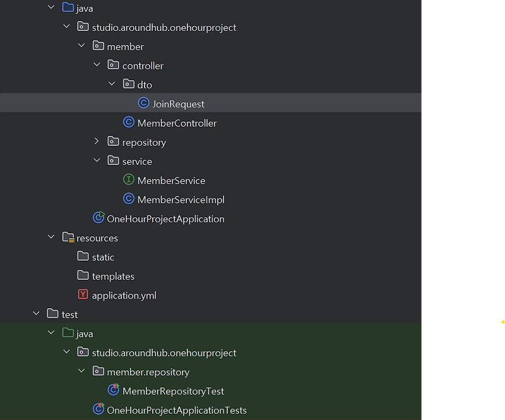Select the member package label
This screenshot has width=505, height=420.
125,47
